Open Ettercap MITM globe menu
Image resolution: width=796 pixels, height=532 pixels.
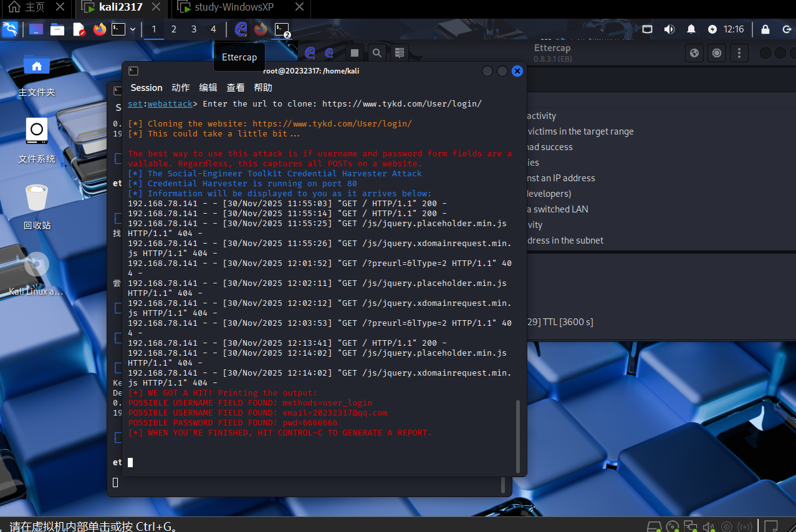[x=694, y=53]
